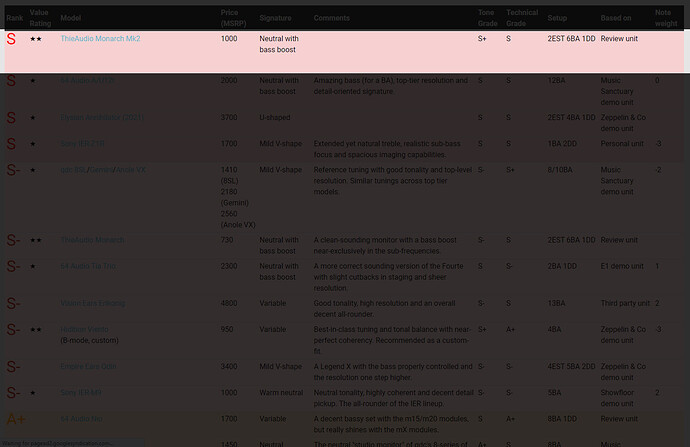Open the Anole VX link
Image resolution: width=690 pixels, height=447 pixels.
click(x=131, y=170)
